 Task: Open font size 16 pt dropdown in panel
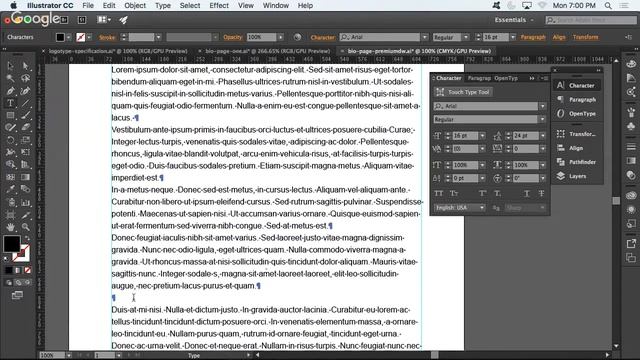point(482,136)
